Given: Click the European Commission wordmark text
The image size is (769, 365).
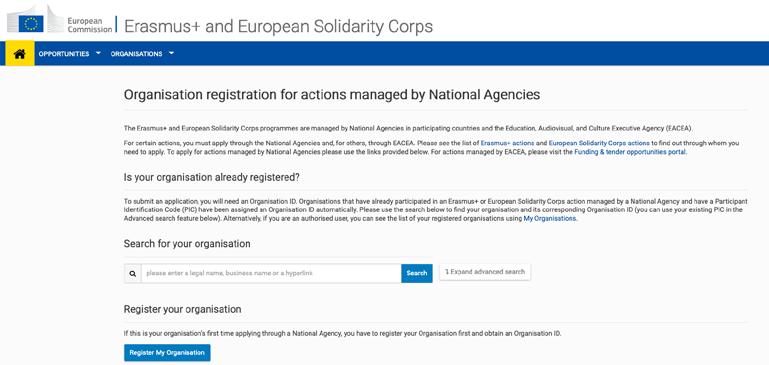Looking at the screenshot, I should (90, 26).
